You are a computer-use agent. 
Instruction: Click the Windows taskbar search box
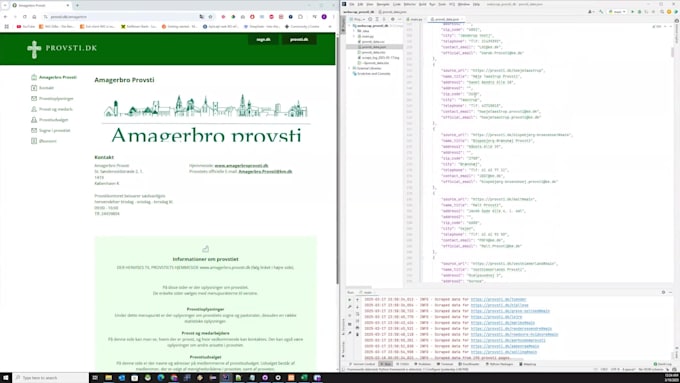pyautogui.click(x=51, y=378)
